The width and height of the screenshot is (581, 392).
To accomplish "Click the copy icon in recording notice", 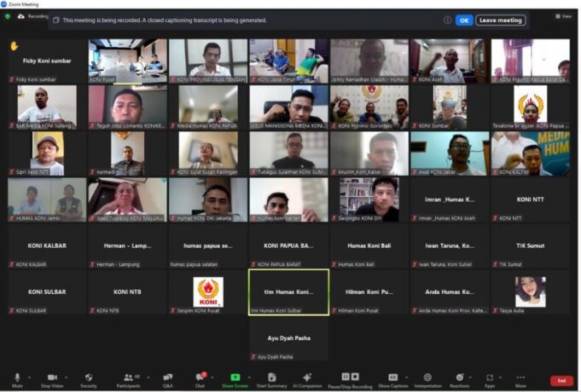I will coord(56,20).
